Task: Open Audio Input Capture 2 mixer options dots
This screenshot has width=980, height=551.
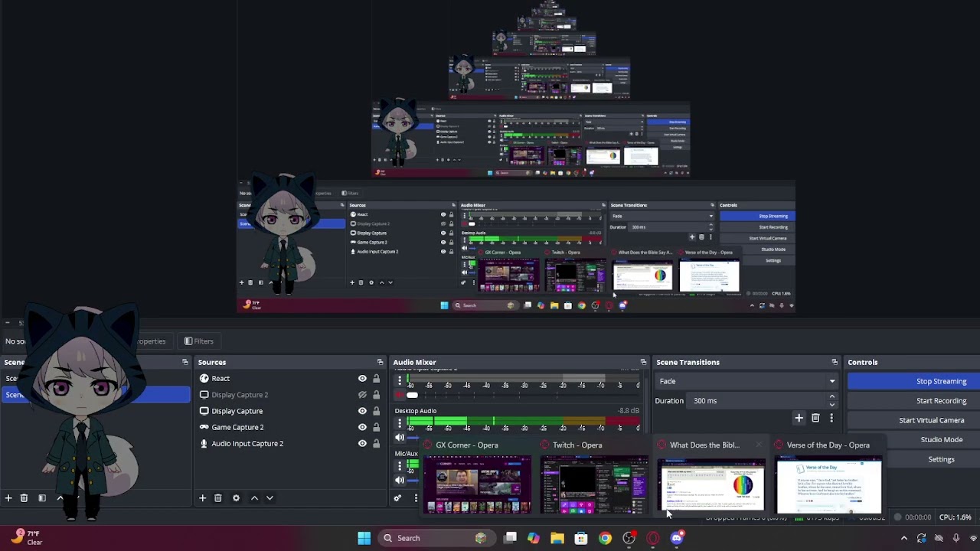Action: [399, 380]
